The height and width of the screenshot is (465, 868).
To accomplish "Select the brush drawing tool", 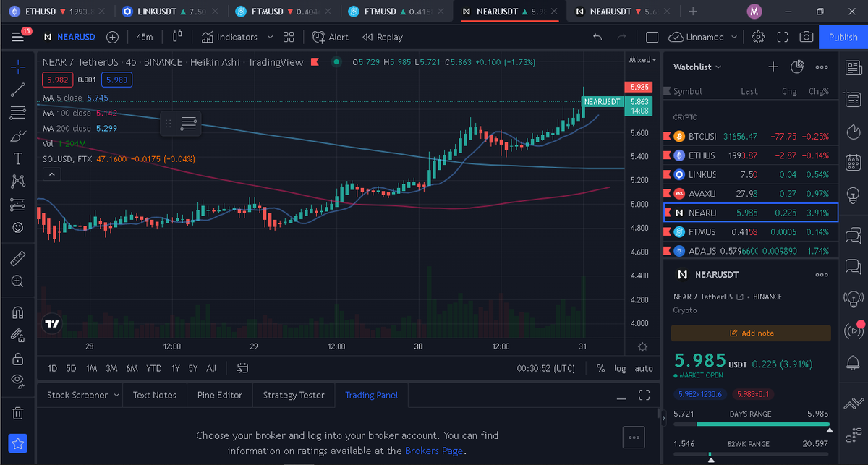I will (x=18, y=136).
